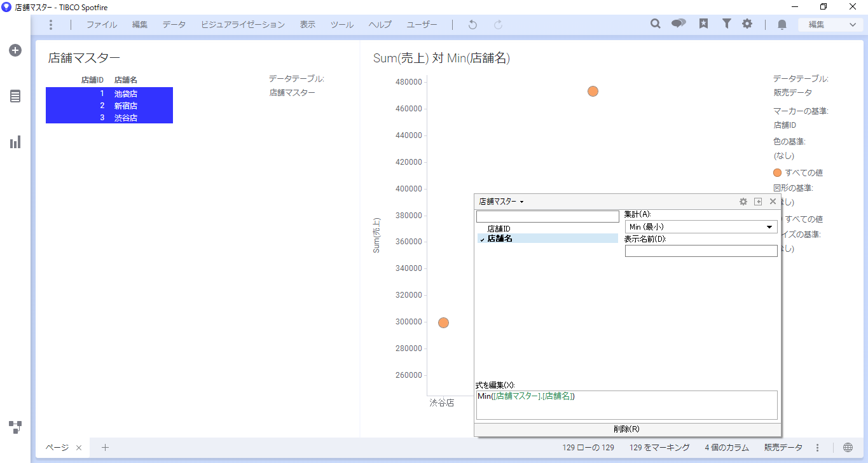Open the settings gear in toolbar
Viewport: 868px width, 463px height.
point(747,24)
